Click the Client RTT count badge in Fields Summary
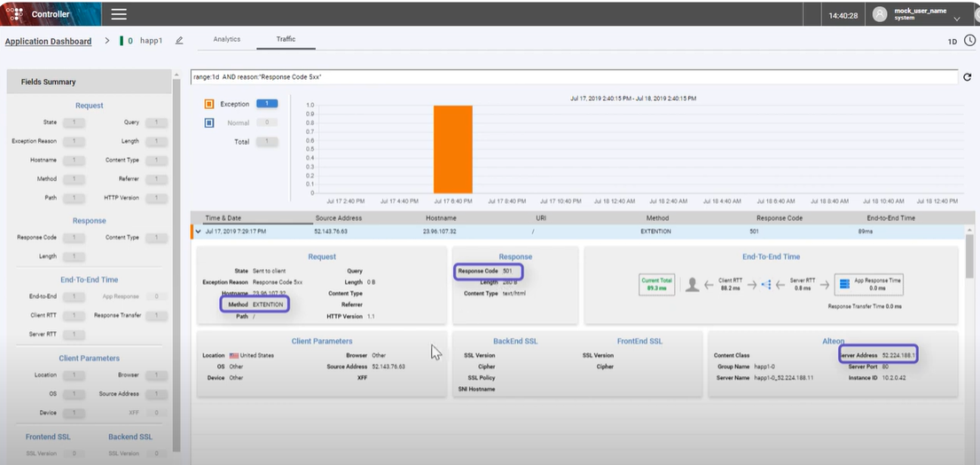 [74, 315]
